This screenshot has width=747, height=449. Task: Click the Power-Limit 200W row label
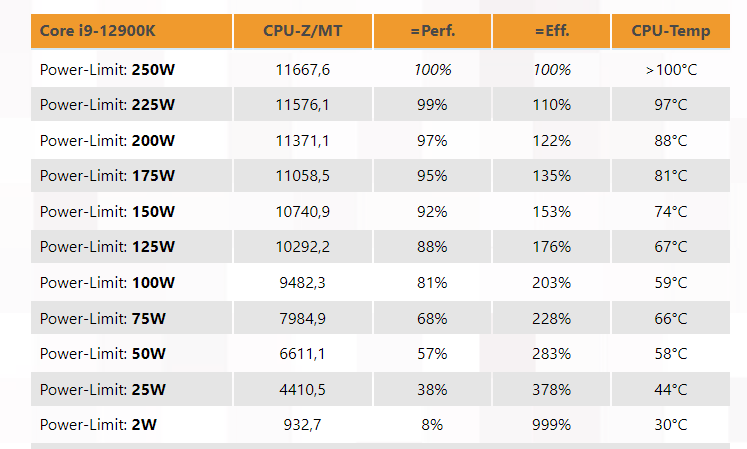[107, 141]
